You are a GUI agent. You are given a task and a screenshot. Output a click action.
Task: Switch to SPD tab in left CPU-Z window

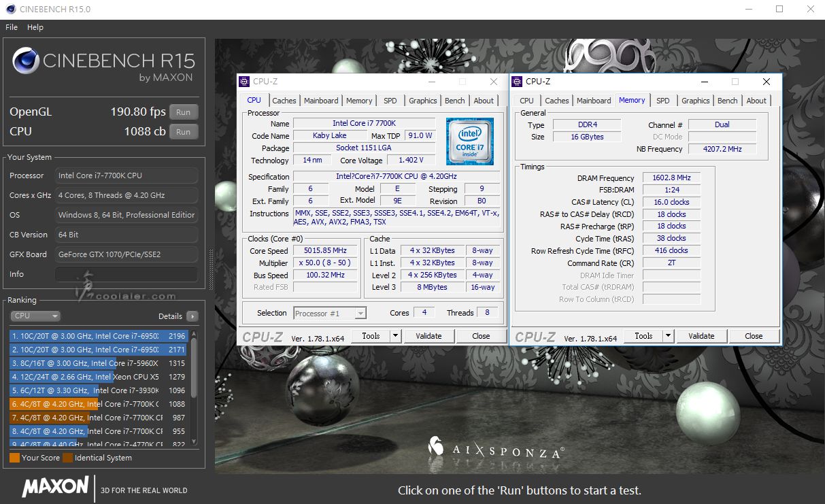390,101
